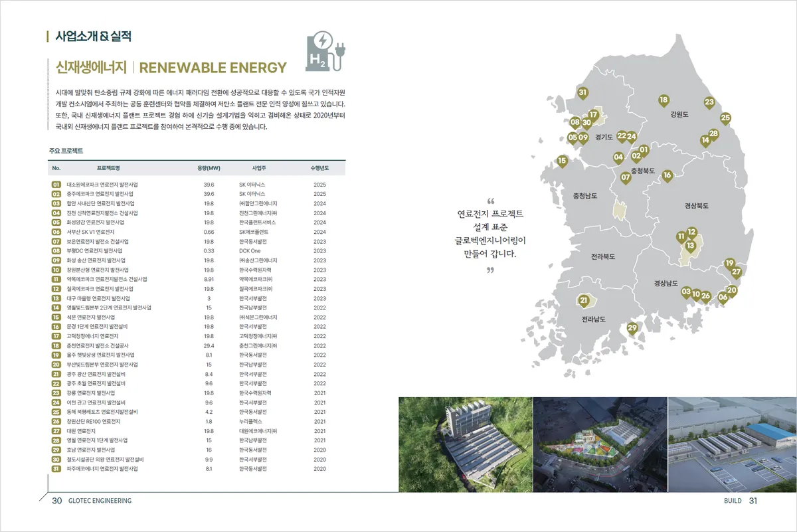The height and width of the screenshot is (532, 797).
Task: Click map pin 12 in the Daegu area
Action: tap(691, 233)
